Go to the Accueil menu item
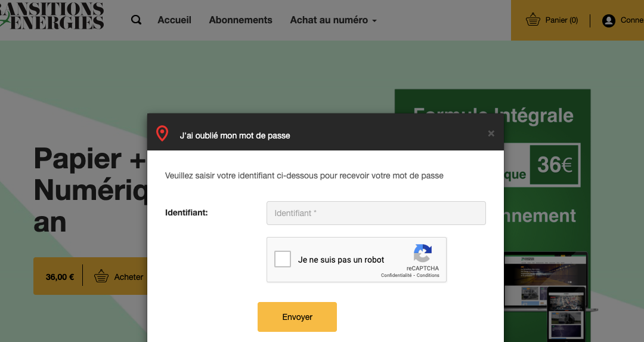The height and width of the screenshot is (342, 644). (x=174, y=20)
